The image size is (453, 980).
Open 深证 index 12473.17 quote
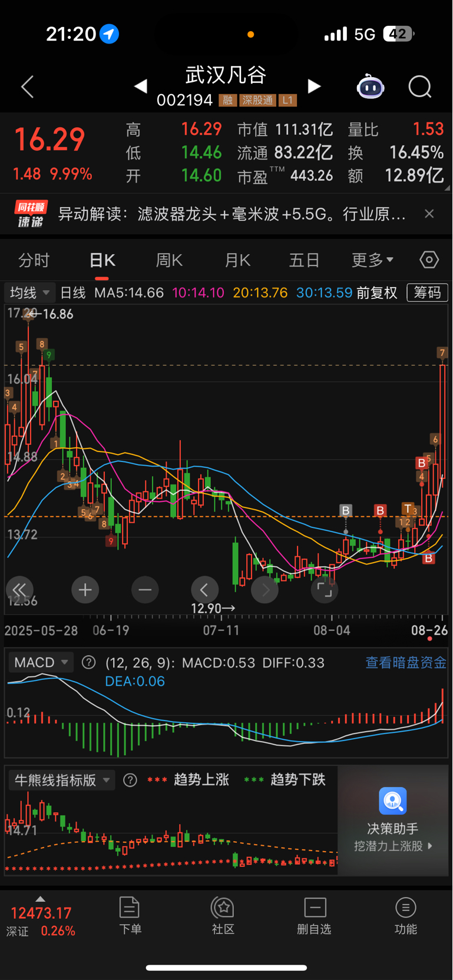tap(41, 913)
